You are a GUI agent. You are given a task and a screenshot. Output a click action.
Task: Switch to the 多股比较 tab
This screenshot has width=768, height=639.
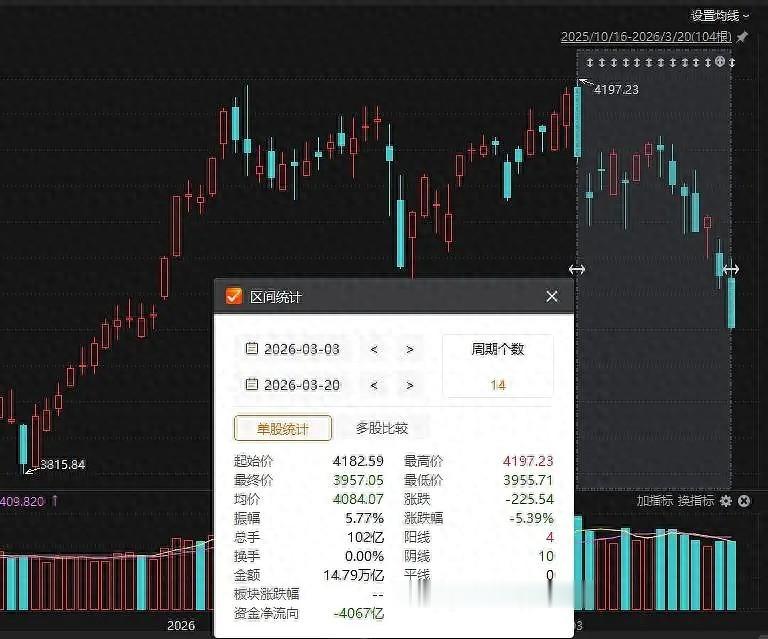click(382, 428)
